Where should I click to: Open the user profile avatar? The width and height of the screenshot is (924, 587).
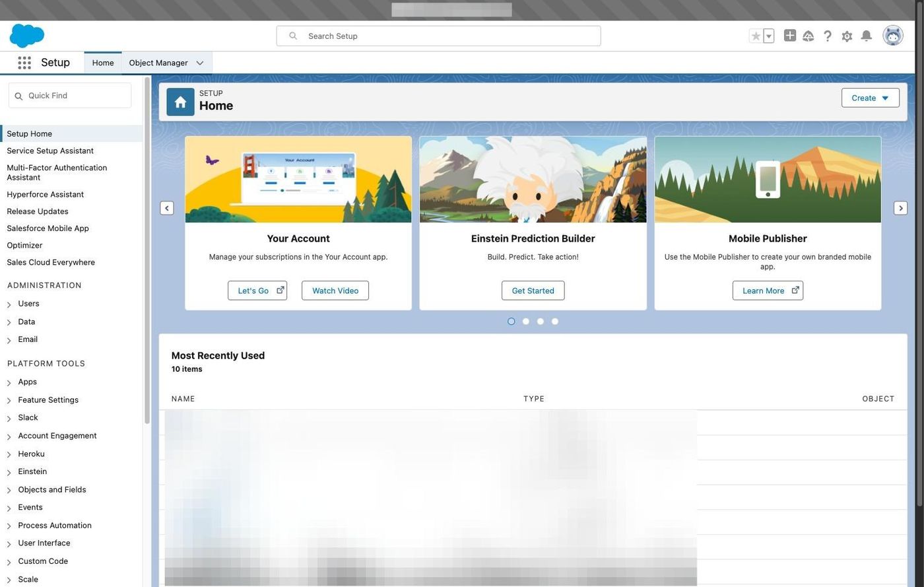click(893, 36)
